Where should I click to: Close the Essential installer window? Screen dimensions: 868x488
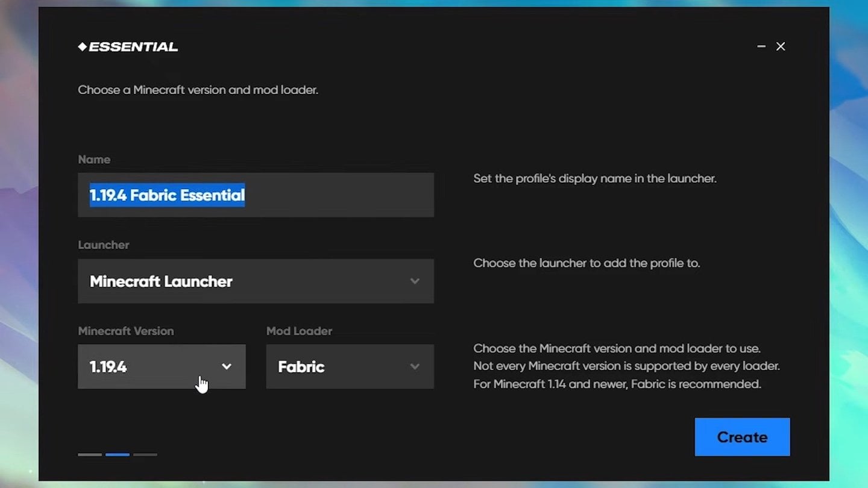tap(781, 46)
